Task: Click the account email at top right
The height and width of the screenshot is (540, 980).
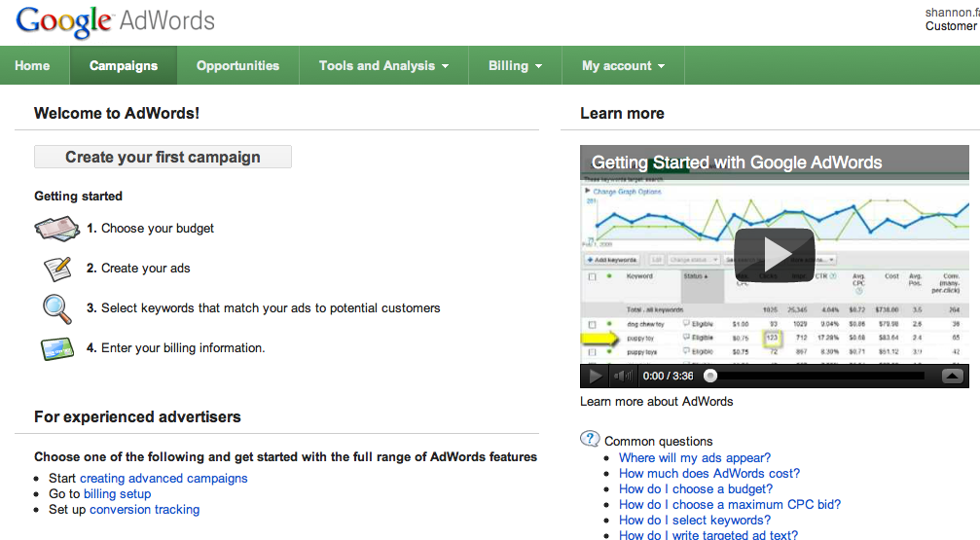Action: pos(953,13)
